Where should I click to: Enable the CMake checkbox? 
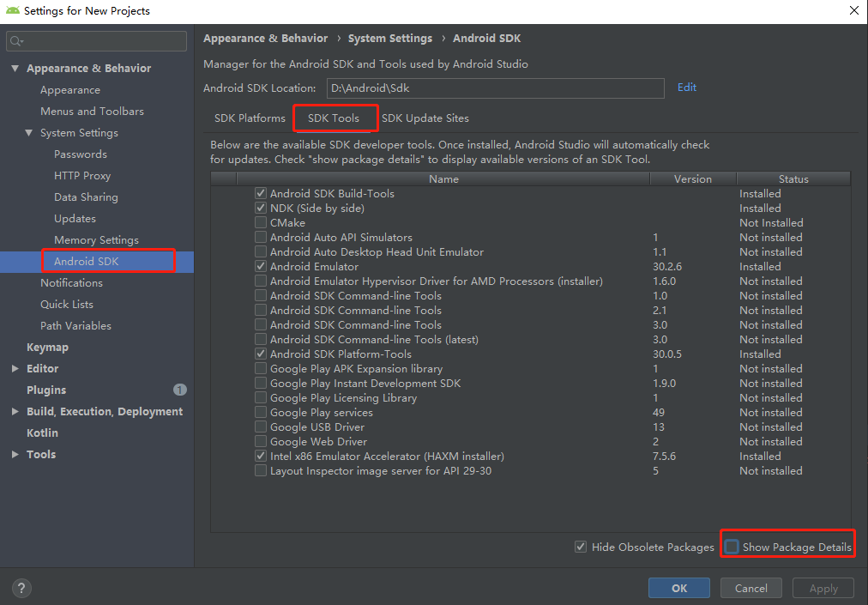click(261, 222)
